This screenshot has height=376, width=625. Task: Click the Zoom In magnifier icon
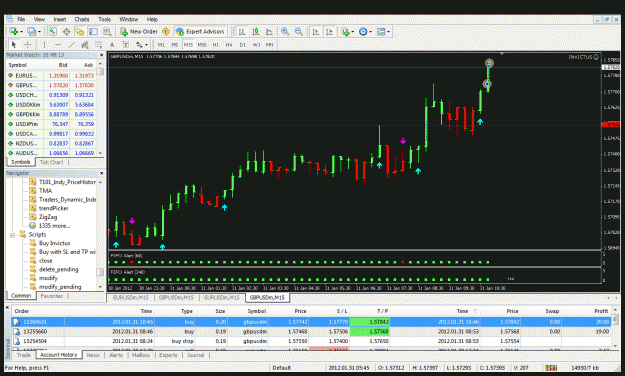click(x=285, y=31)
